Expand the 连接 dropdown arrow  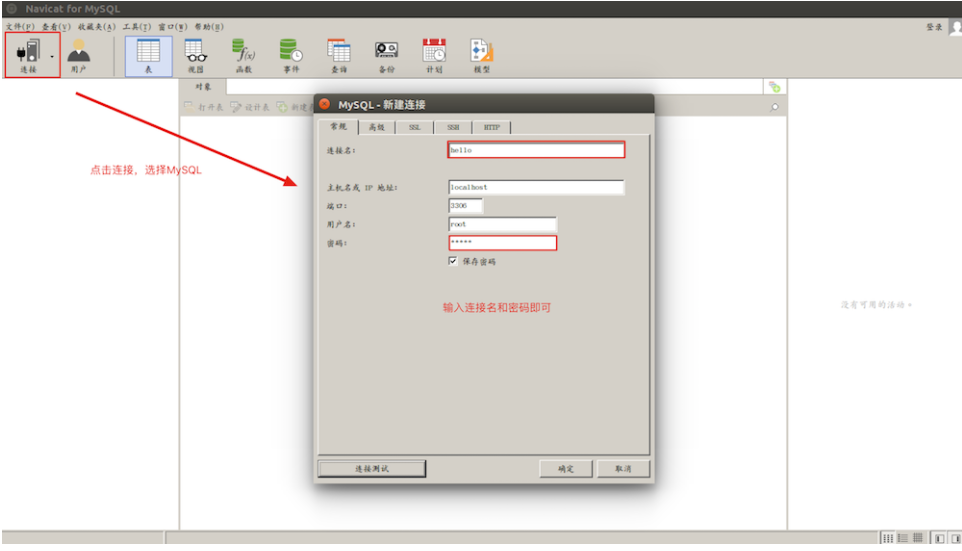[52, 56]
